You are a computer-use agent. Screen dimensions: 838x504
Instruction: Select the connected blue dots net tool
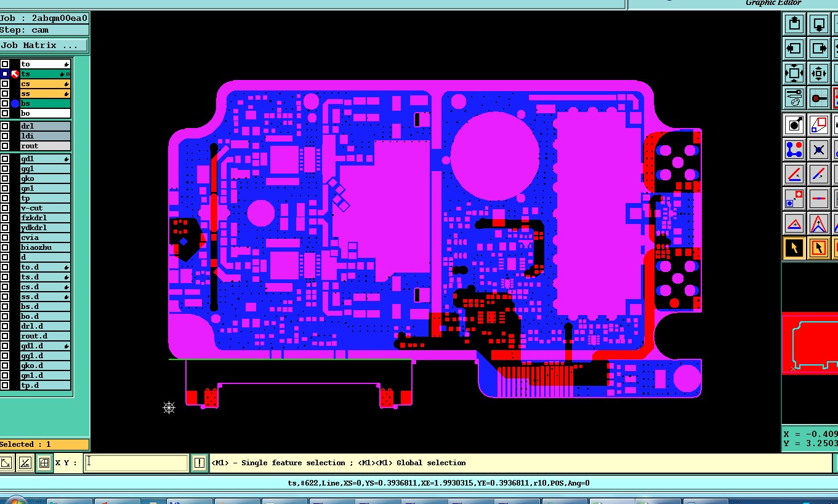tap(794, 150)
